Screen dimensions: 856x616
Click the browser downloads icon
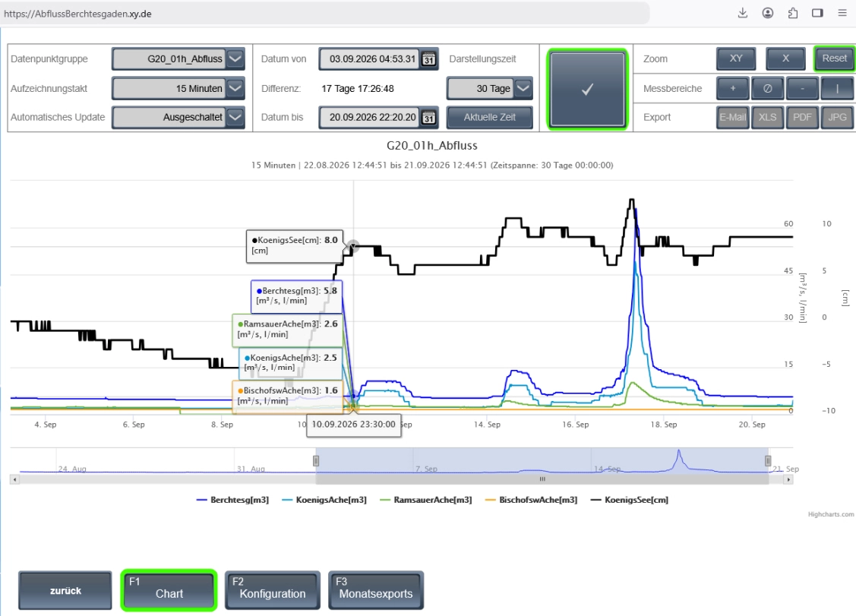click(x=743, y=13)
